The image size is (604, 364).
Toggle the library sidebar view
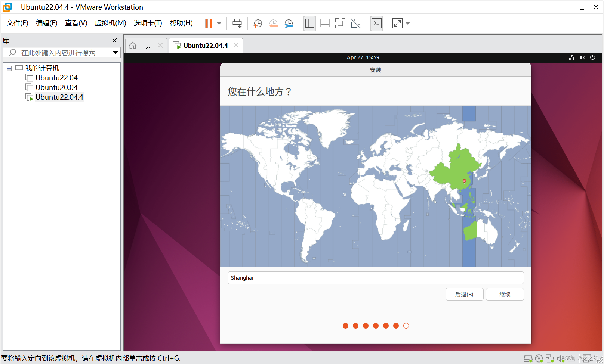click(x=309, y=23)
